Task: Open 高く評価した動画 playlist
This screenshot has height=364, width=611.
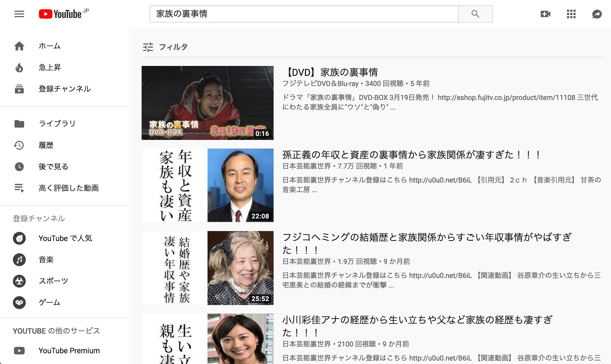Action: (69, 188)
